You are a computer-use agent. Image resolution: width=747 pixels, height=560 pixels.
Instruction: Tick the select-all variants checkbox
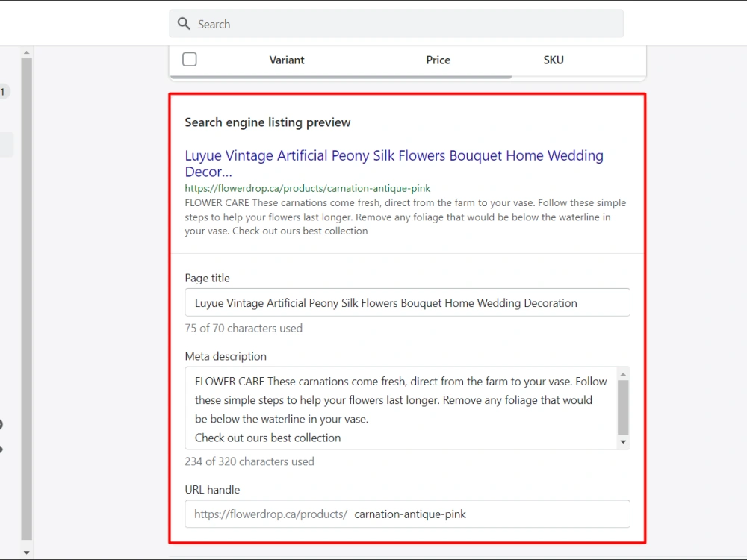(x=190, y=60)
